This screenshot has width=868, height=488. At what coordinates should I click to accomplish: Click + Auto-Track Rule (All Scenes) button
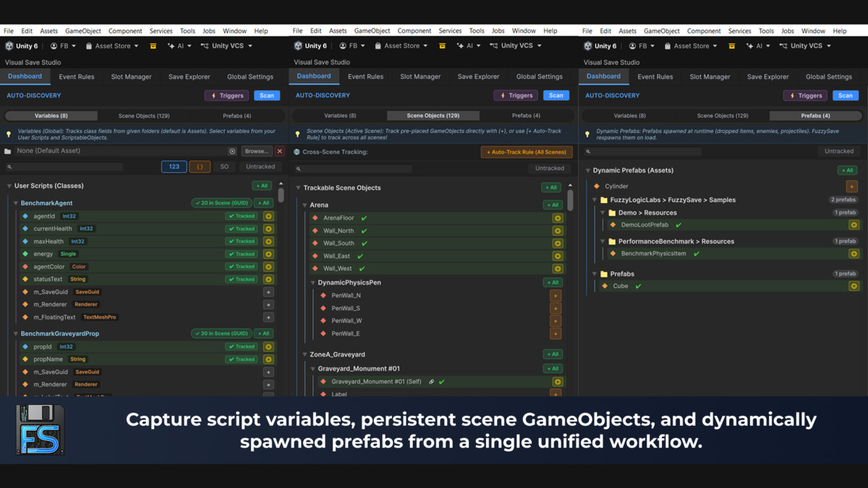tap(527, 152)
